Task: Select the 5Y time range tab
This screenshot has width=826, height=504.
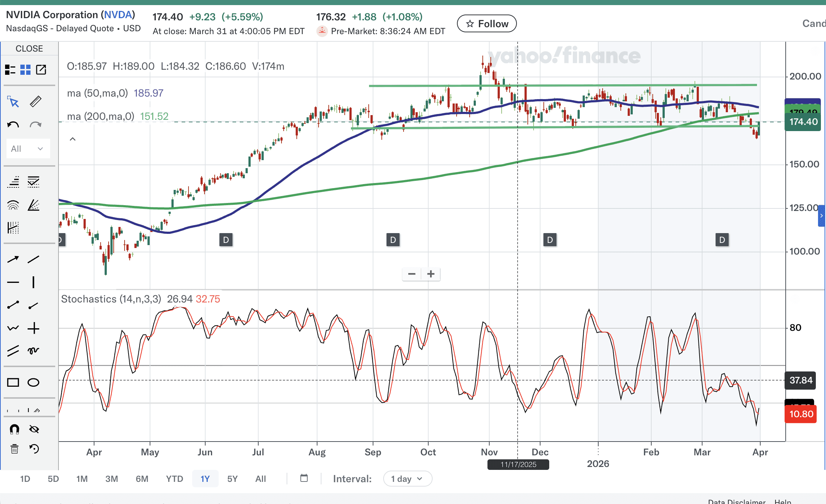Action: coord(232,479)
